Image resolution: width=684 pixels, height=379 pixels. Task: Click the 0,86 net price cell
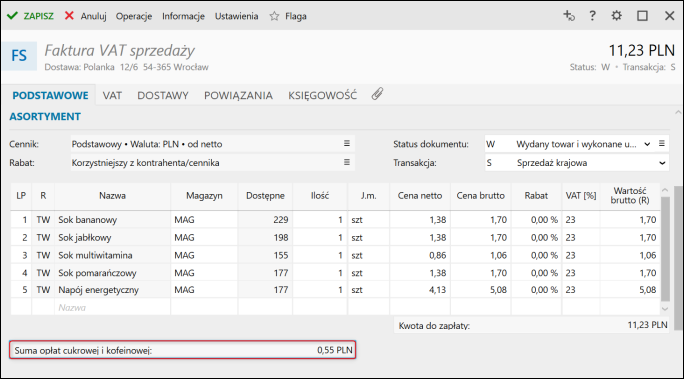coord(420,255)
